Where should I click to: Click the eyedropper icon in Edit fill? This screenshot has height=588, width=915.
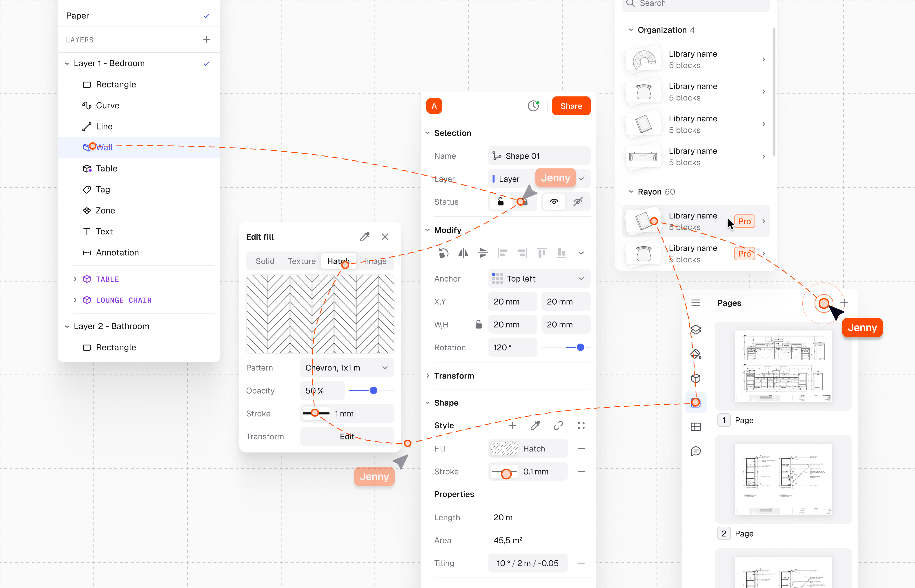365,237
